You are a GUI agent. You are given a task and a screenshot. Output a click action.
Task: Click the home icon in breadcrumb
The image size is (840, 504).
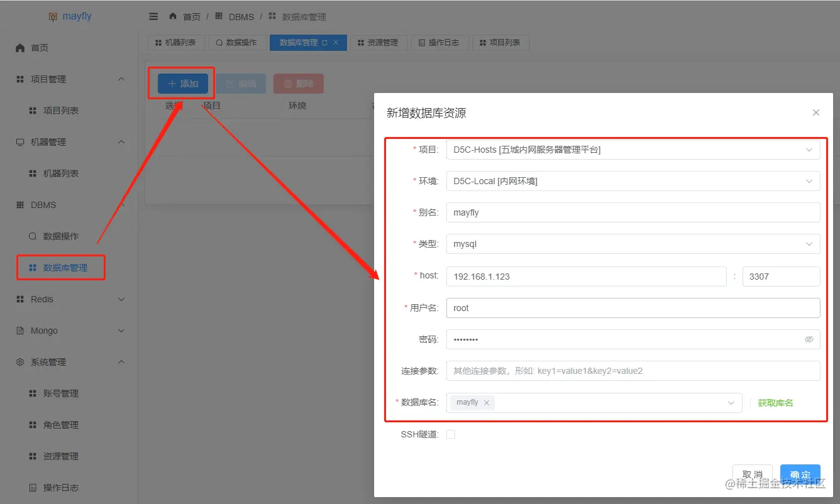coord(173,16)
